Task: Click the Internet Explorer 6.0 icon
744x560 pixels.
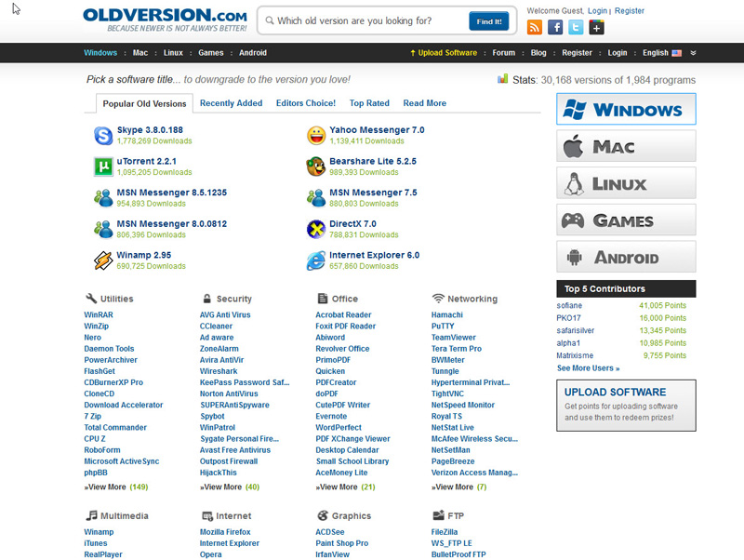Action: 316,260
